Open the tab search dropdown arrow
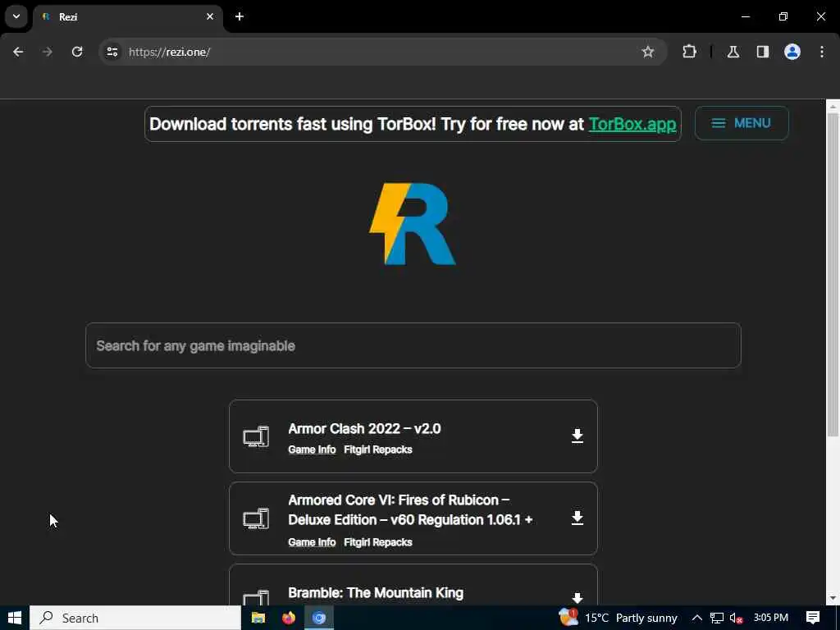Image resolution: width=840 pixels, height=630 pixels. coord(16,16)
